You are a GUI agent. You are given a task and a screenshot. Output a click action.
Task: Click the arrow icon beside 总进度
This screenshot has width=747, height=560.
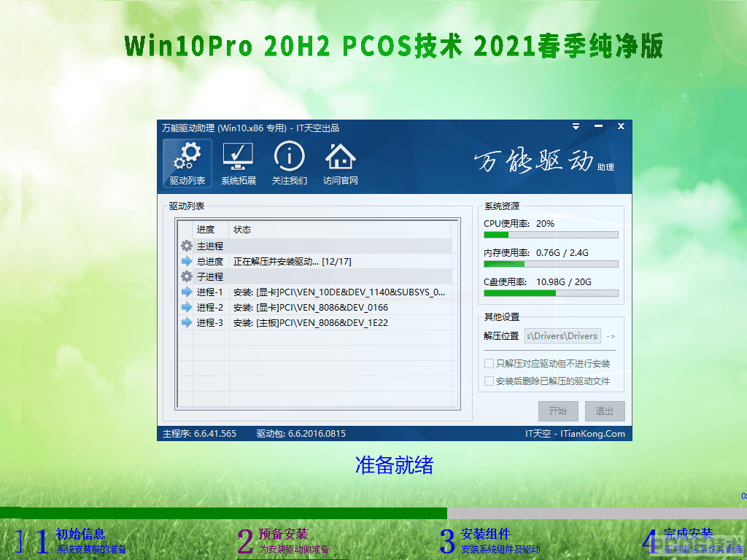[186, 261]
